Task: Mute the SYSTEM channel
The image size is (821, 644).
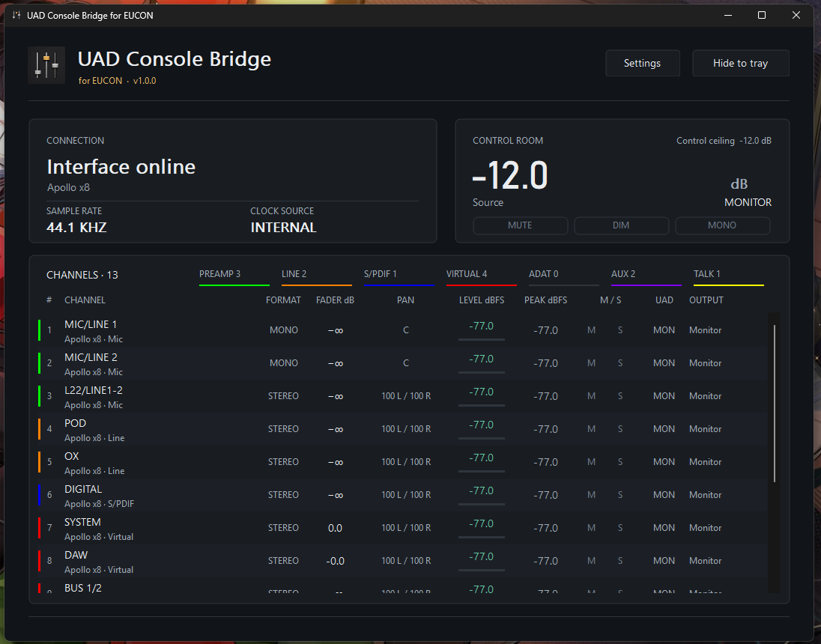Action: click(x=591, y=528)
